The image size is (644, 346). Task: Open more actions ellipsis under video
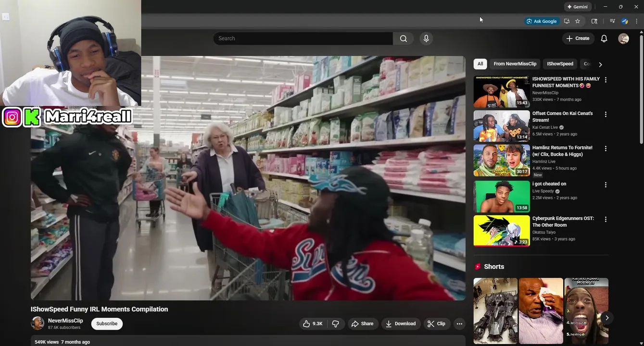[x=459, y=324]
